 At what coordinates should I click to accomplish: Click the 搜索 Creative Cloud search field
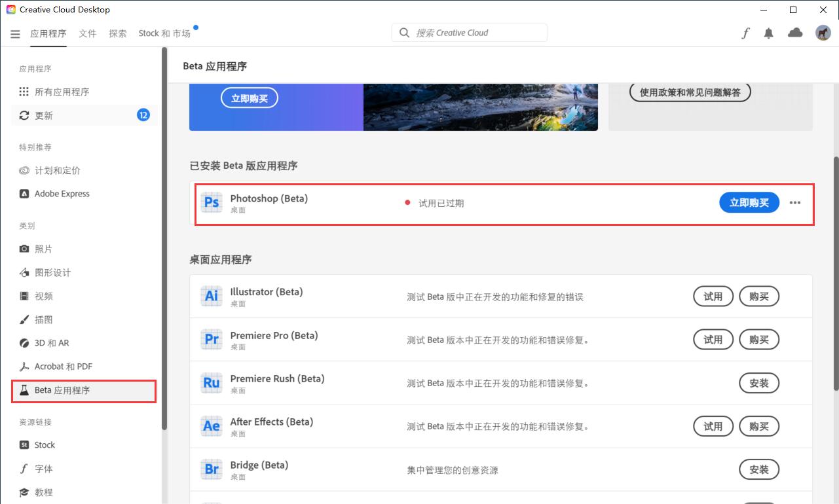pyautogui.click(x=470, y=33)
